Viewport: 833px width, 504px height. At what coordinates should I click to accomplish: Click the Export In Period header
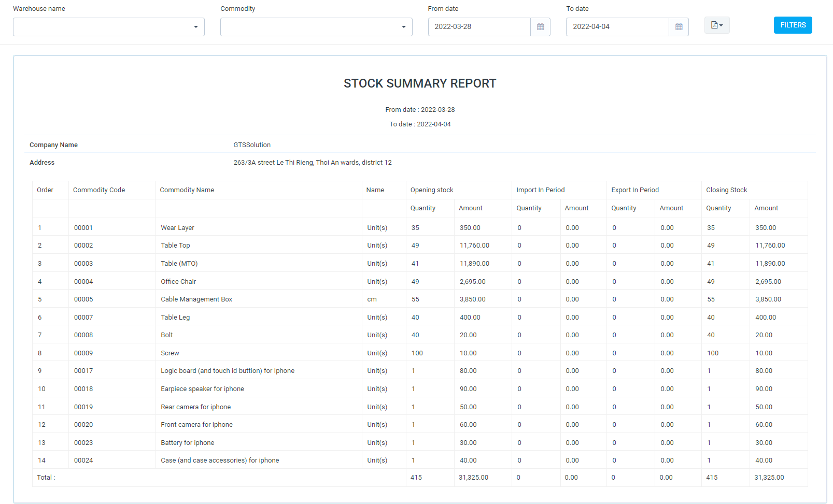click(635, 190)
